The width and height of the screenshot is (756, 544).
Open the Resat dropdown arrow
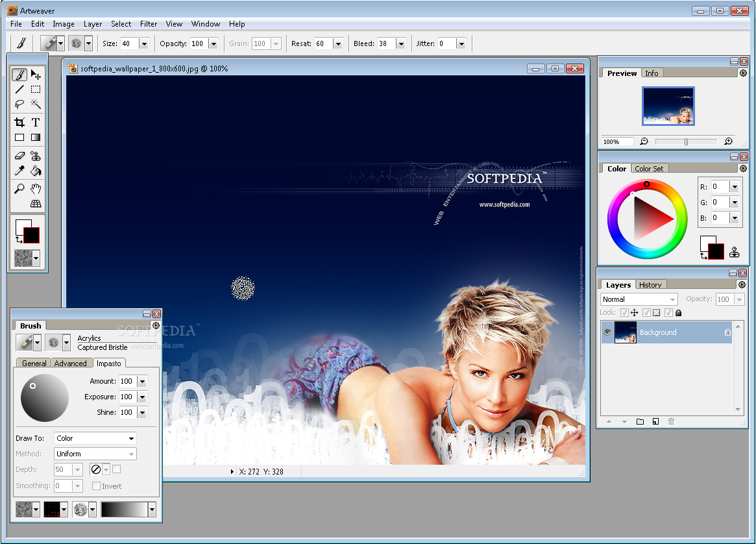pos(338,43)
